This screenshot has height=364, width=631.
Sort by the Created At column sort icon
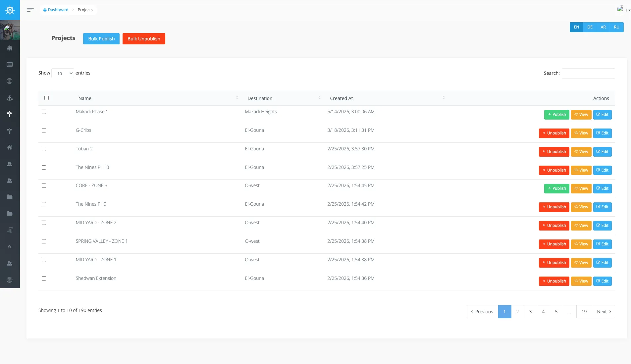pos(444,98)
